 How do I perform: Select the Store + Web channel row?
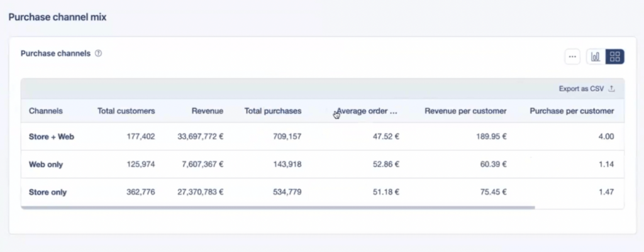pyautogui.click(x=52, y=136)
